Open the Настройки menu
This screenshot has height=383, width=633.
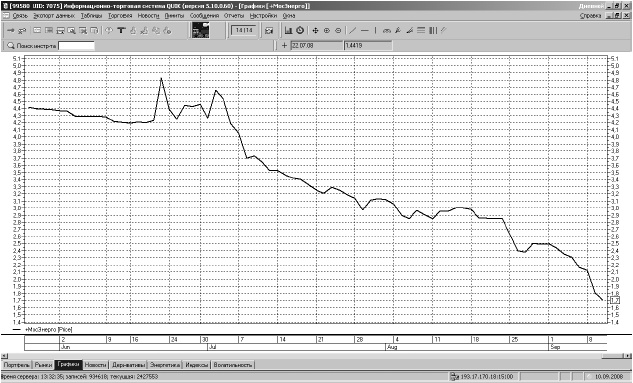(263, 16)
